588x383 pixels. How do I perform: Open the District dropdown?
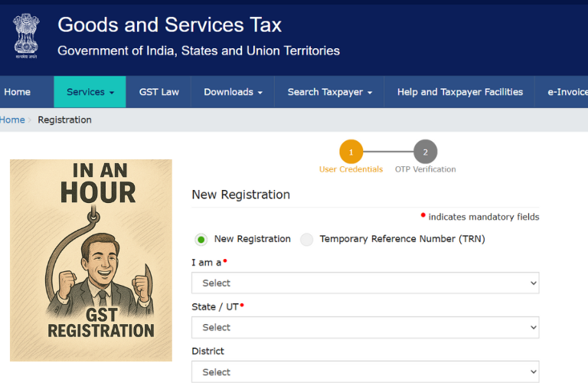tap(365, 372)
